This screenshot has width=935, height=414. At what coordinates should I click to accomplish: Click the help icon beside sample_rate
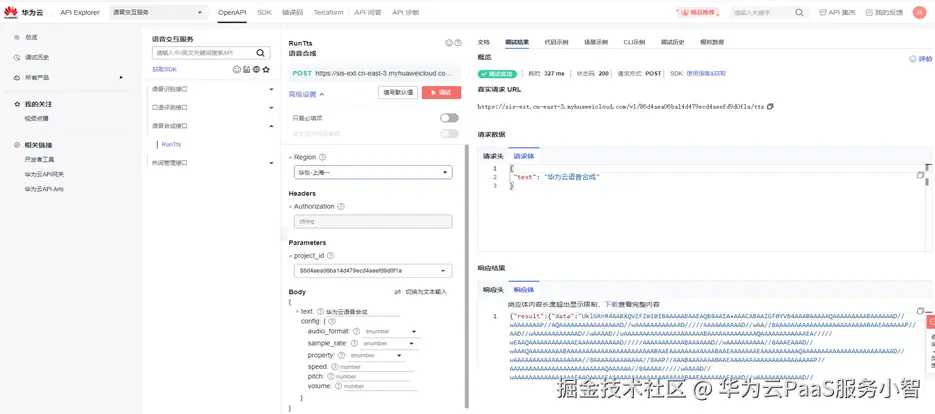[x=354, y=344]
